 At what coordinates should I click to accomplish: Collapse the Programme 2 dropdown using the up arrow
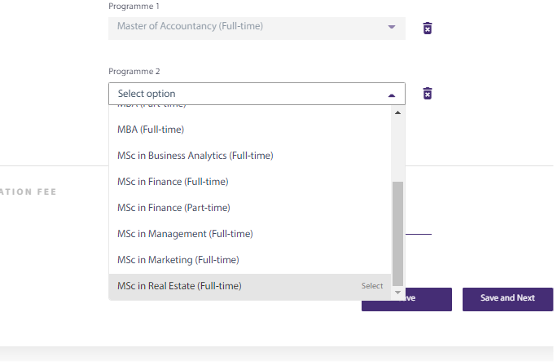tap(391, 95)
